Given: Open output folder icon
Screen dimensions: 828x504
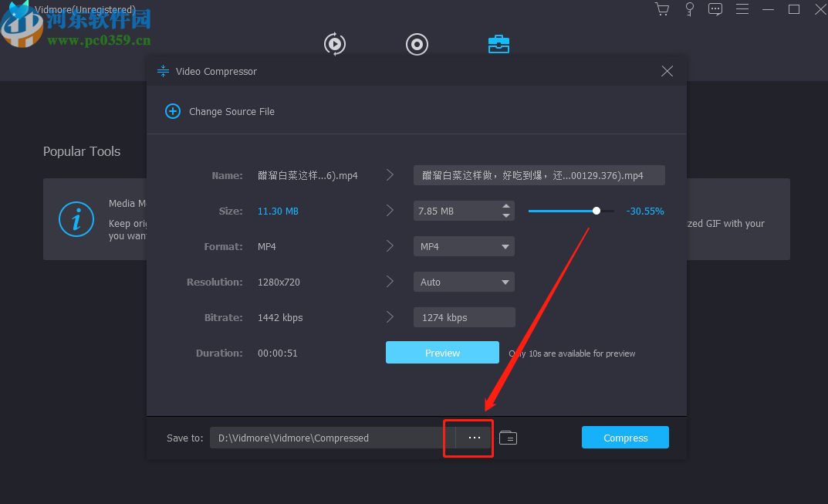Looking at the screenshot, I should [508, 438].
